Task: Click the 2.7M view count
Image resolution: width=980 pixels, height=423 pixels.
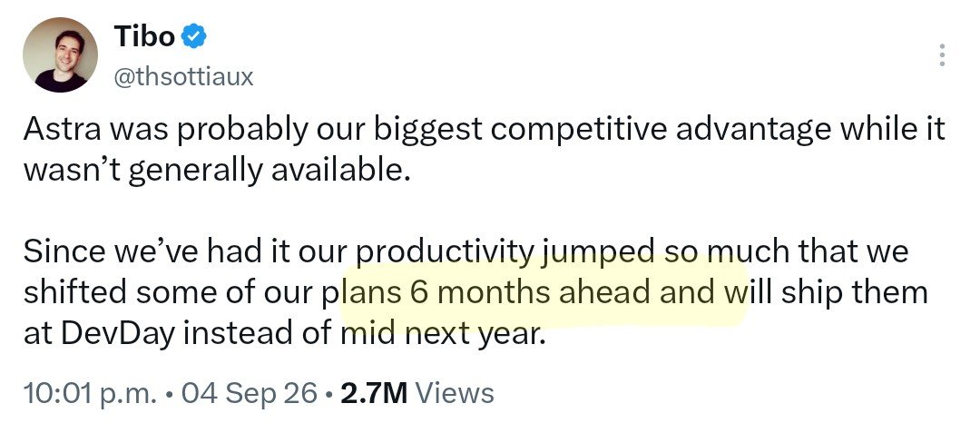Action: coord(374,394)
